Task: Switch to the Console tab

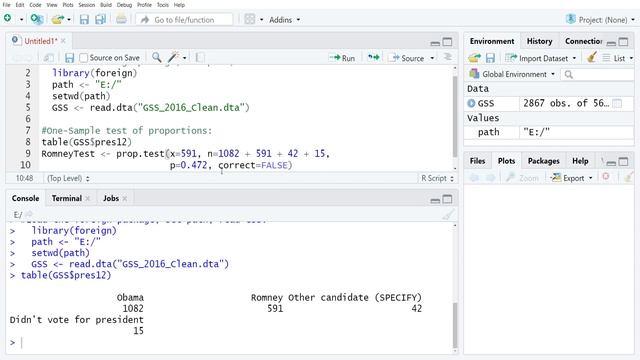Action: point(25,198)
